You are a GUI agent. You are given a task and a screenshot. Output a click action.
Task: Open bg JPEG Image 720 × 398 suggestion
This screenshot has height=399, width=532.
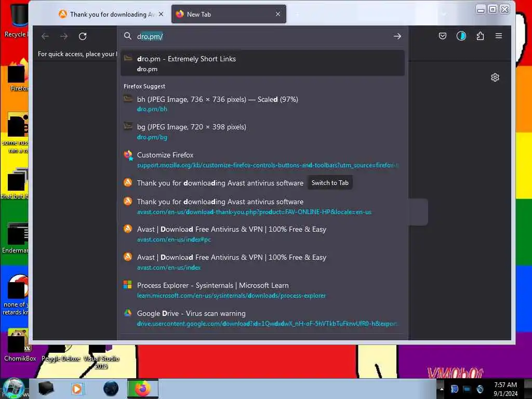click(x=262, y=131)
